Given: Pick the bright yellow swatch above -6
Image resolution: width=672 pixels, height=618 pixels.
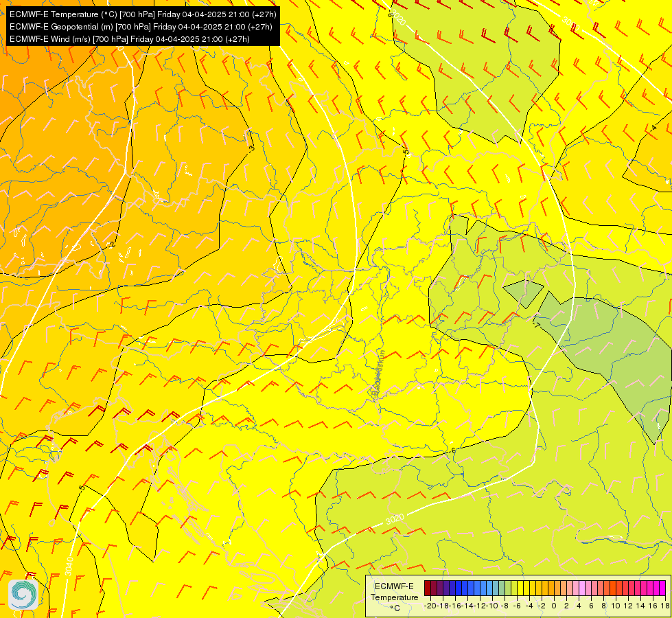Looking at the screenshot, I should pyautogui.click(x=520, y=588).
